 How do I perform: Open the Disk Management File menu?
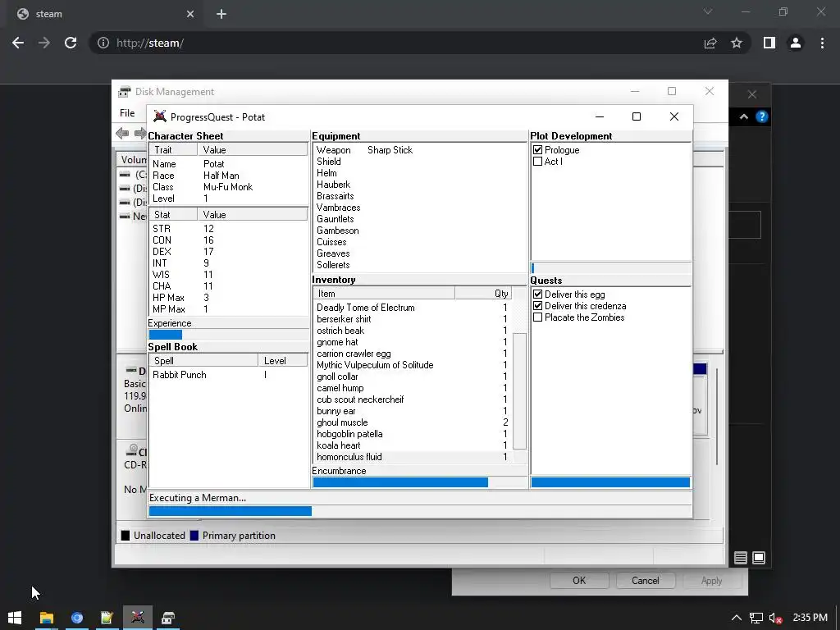coord(127,113)
